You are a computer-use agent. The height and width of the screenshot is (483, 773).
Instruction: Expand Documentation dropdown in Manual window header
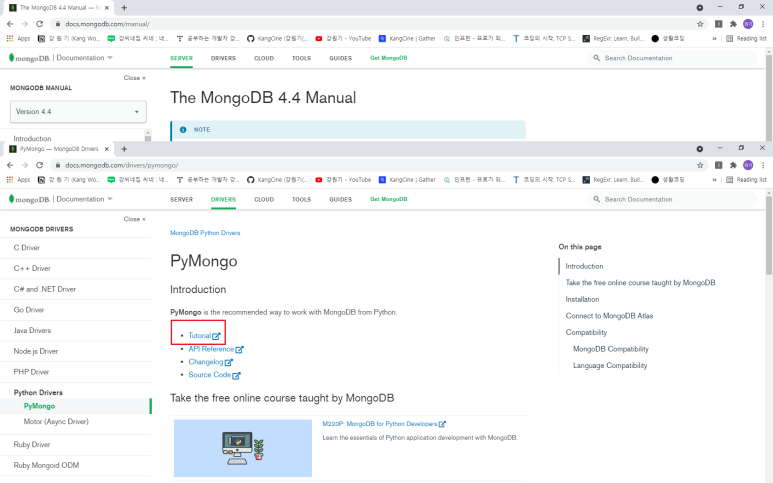pos(84,58)
